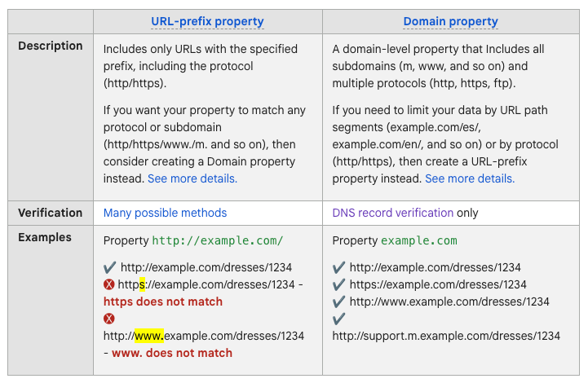Click the yellow highlighted s in https
588x383 pixels.
click(x=142, y=284)
